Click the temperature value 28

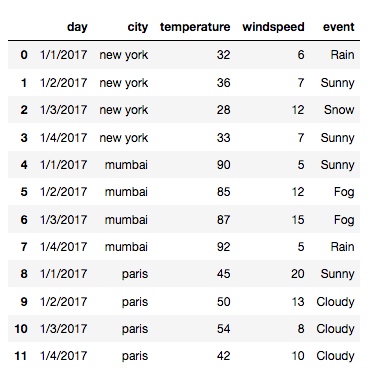[223, 110]
